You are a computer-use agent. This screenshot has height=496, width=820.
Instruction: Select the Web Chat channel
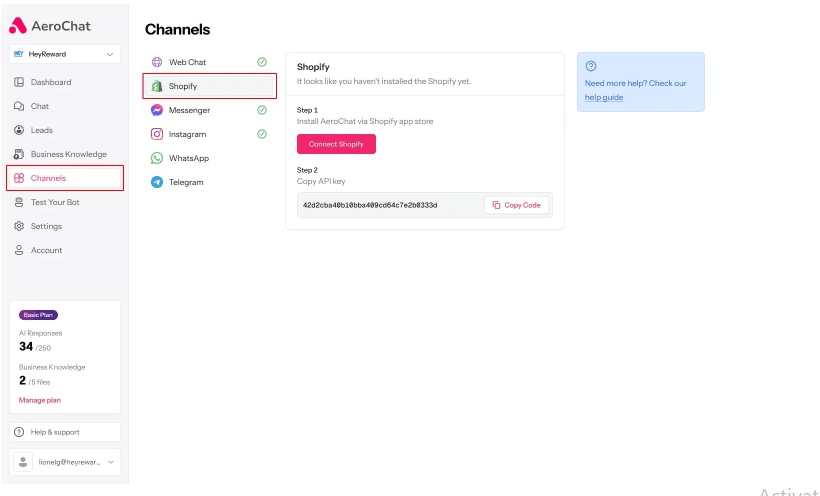pyautogui.click(x=209, y=62)
